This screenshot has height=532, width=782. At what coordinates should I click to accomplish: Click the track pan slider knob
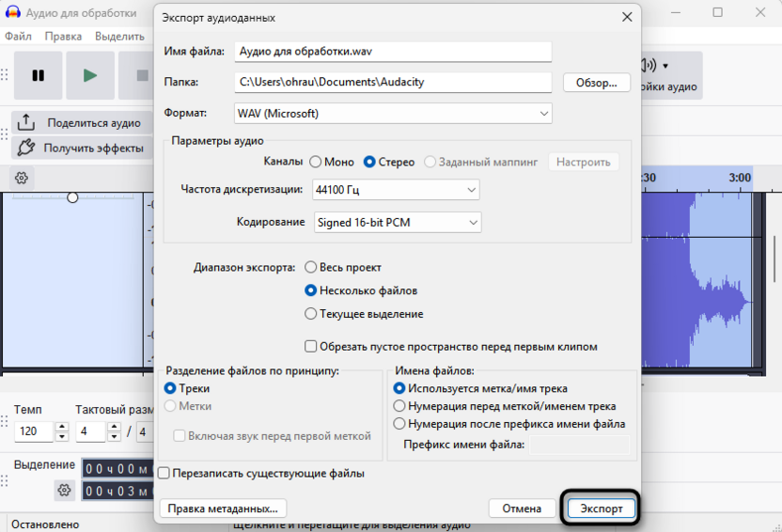72,197
